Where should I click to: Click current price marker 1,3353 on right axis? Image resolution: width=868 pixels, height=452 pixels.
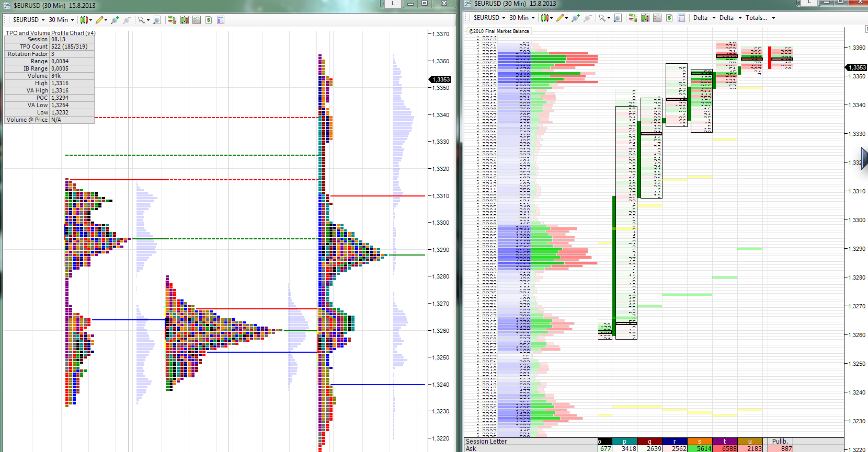click(856, 67)
